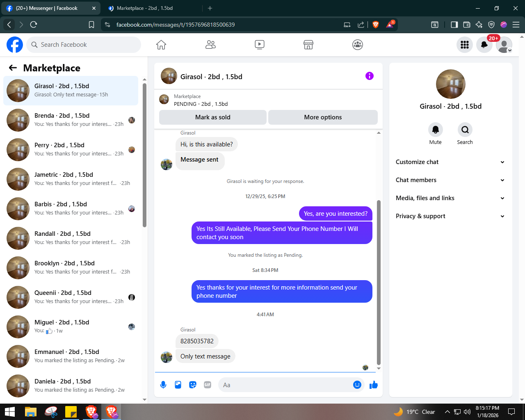Open the Video (Watch) icon
This screenshot has height=420, width=525.
pos(260,45)
